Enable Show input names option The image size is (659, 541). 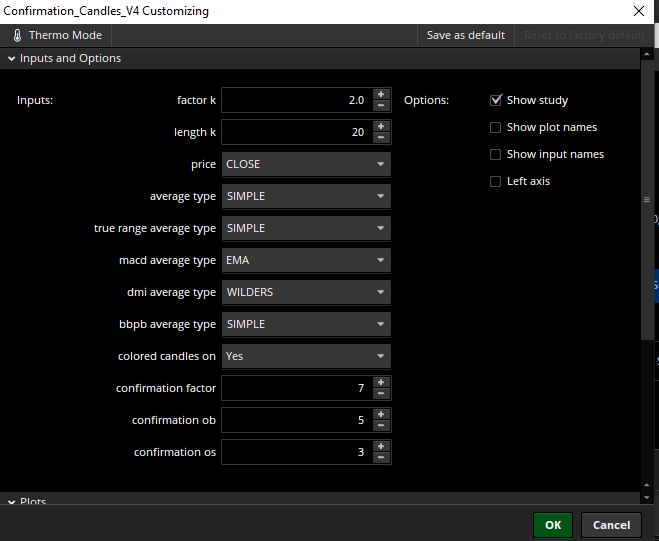[x=496, y=154]
